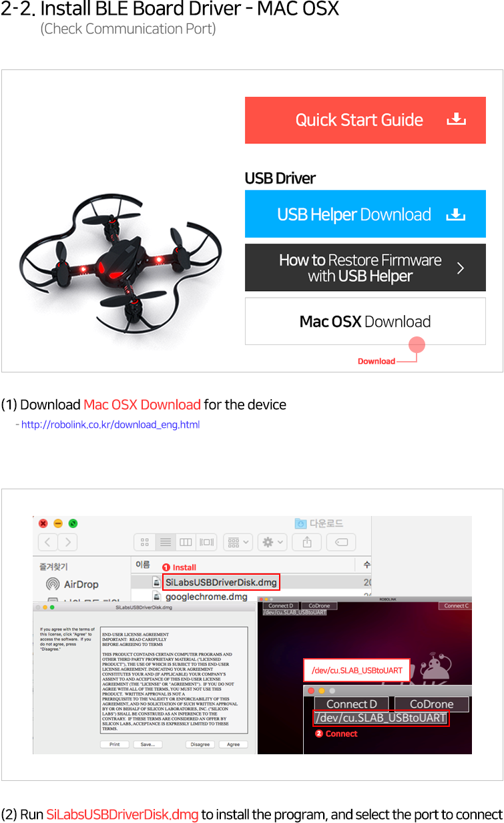
Task: Click the Mac OSX Download button
Action: pyautogui.click(x=365, y=322)
